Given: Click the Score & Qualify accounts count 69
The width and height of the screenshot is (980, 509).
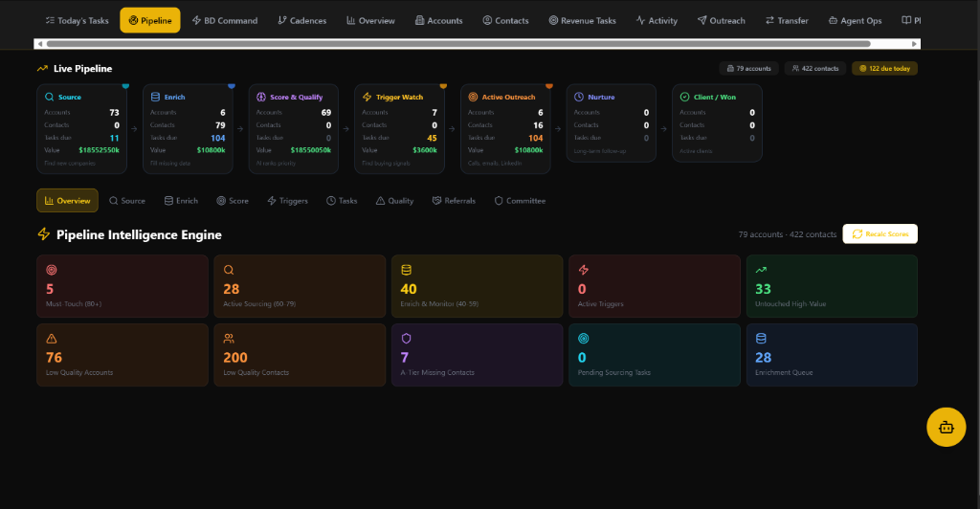Looking at the screenshot, I should [326, 112].
